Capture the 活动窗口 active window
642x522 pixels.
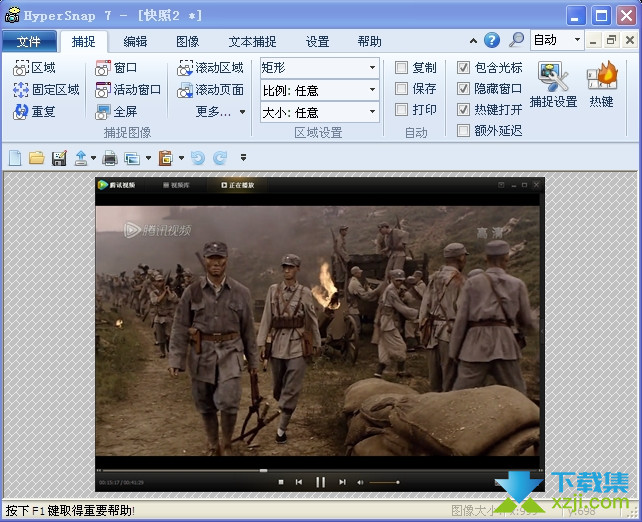[128, 89]
